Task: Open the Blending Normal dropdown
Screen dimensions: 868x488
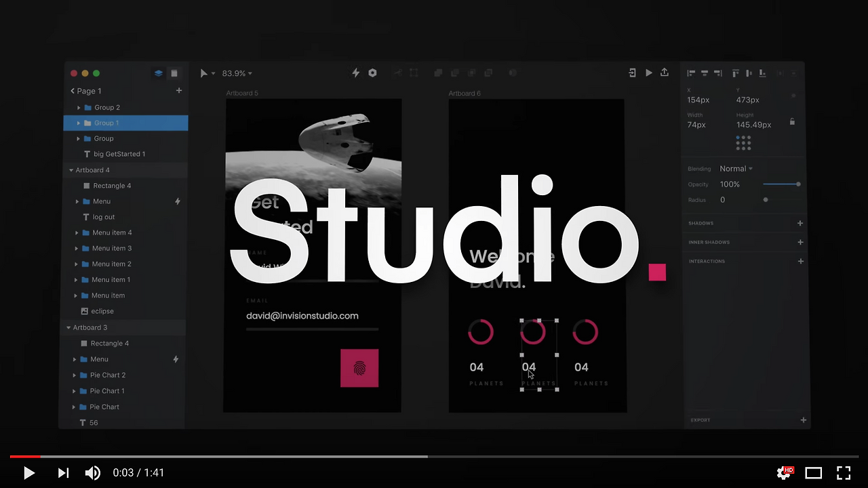Action: [x=736, y=169]
